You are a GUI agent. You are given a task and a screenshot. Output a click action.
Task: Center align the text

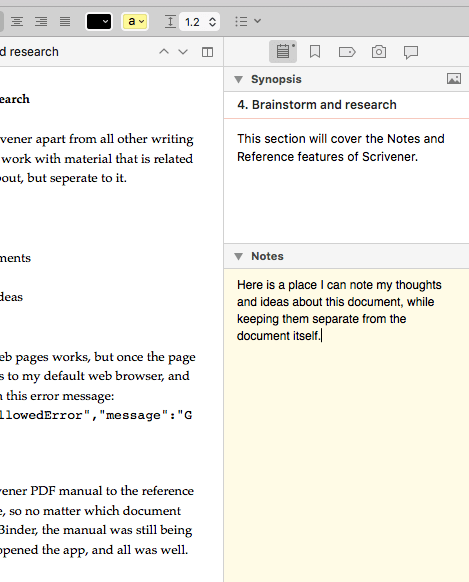tap(17, 22)
